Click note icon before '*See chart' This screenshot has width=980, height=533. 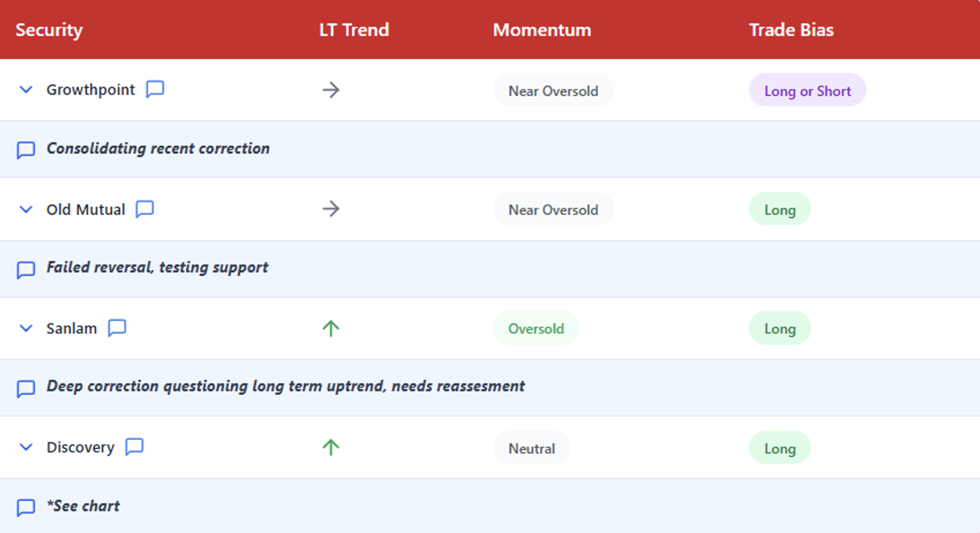pyautogui.click(x=26, y=507)
